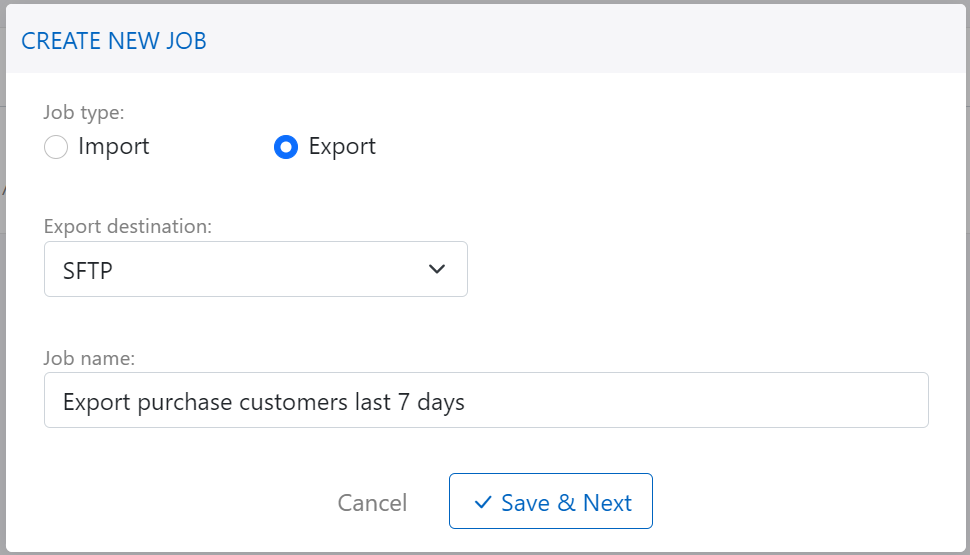Click the Save & Next button
The image size is (970, 555).
coord(551,501)
